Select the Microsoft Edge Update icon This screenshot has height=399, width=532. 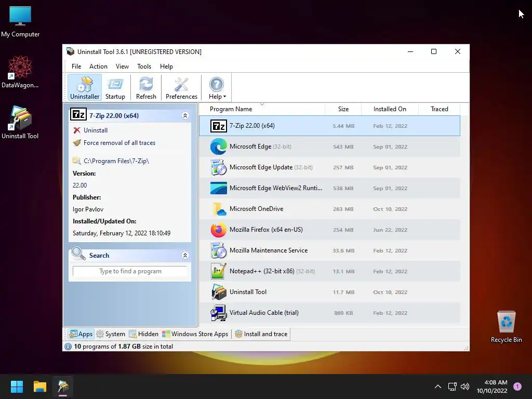coord(219,167)
